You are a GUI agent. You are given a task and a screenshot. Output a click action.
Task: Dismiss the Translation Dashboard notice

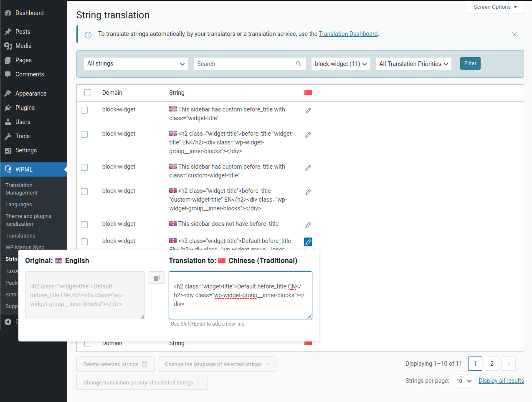[514, 34]
